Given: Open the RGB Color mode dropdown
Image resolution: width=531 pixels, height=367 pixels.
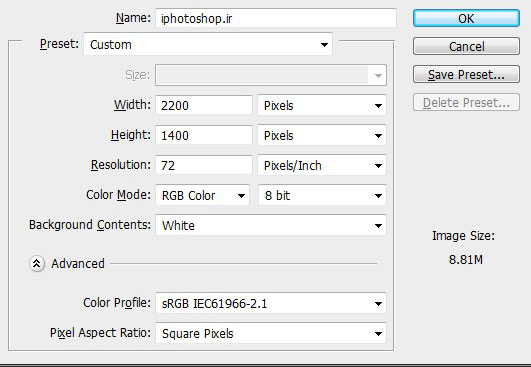Looking at the screenshot, I should pyautogui.click(x=203, y=195).
